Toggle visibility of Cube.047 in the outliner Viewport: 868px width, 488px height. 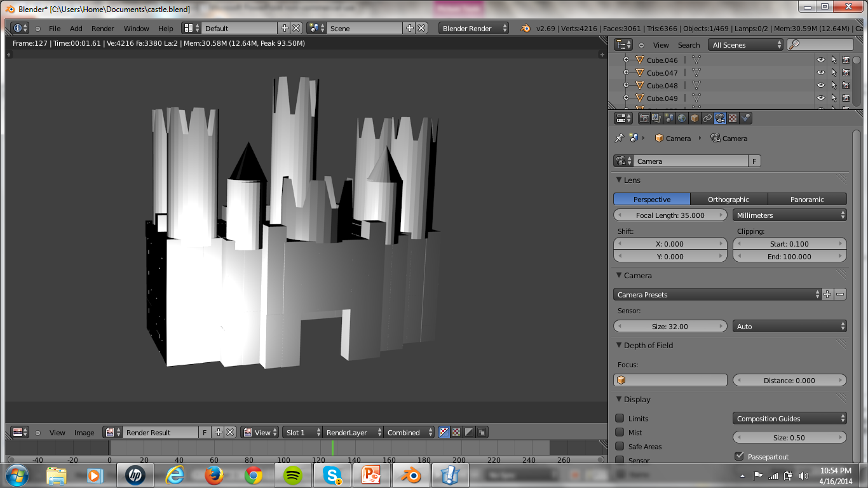820,72
